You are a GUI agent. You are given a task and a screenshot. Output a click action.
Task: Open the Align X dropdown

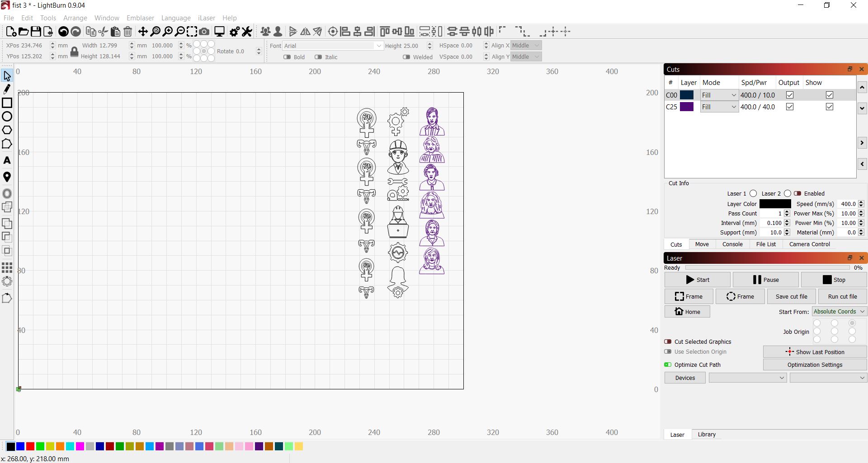pos(526,45)
